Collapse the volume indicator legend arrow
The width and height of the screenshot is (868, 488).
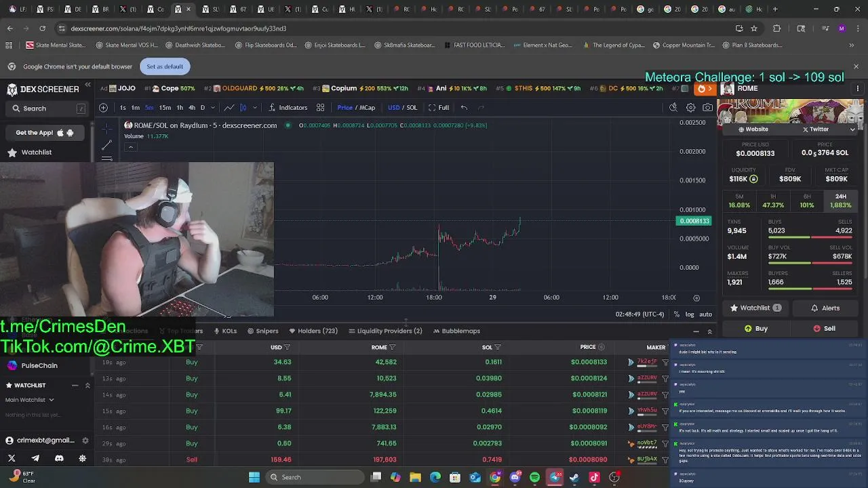[131, 147]
